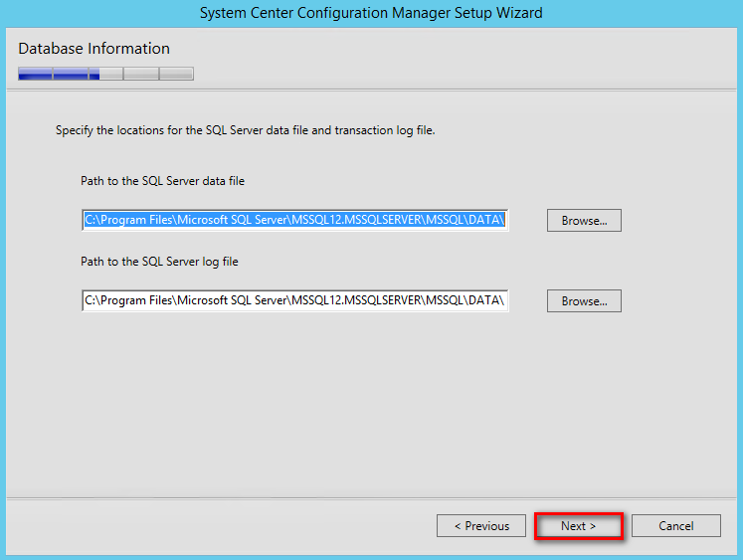This screenshot has height=560, width=743.
Task: Focus the SQL Server data file path field
Action: tap(294, 220)
